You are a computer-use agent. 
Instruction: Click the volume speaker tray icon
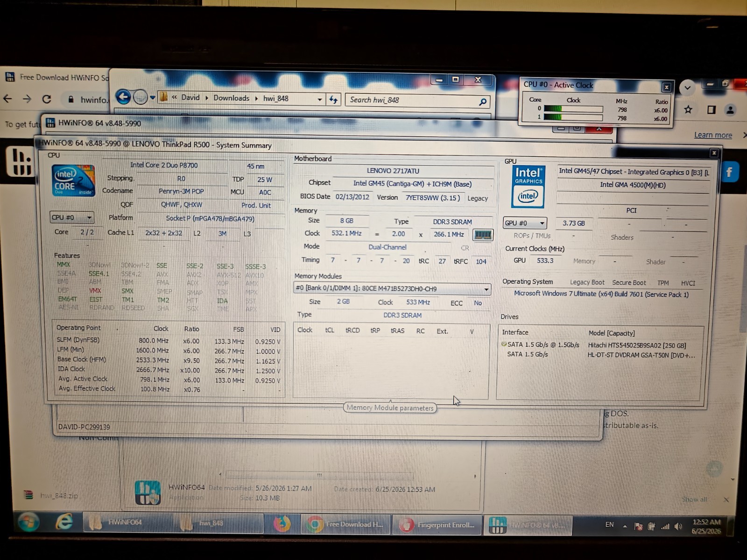pos(678,526)
